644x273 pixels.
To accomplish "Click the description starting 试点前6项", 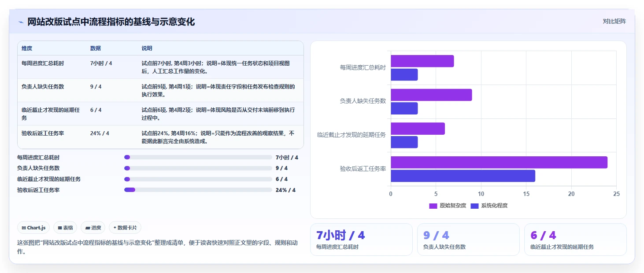I will (x=218, y=114).
